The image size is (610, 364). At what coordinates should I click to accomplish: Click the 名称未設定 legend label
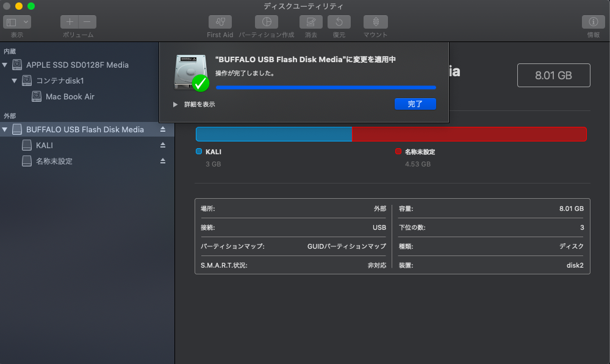pyautogui.click(x=420, y=152)
